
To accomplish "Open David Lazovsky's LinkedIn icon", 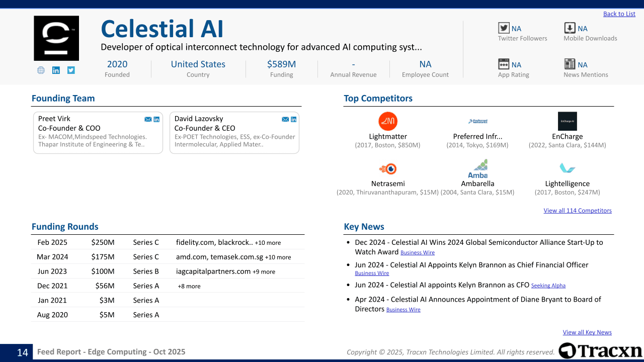I will (x=294, y=119).
